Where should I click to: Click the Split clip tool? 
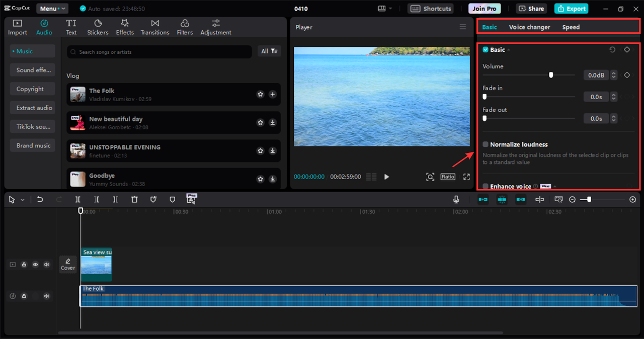click(78, 200)
